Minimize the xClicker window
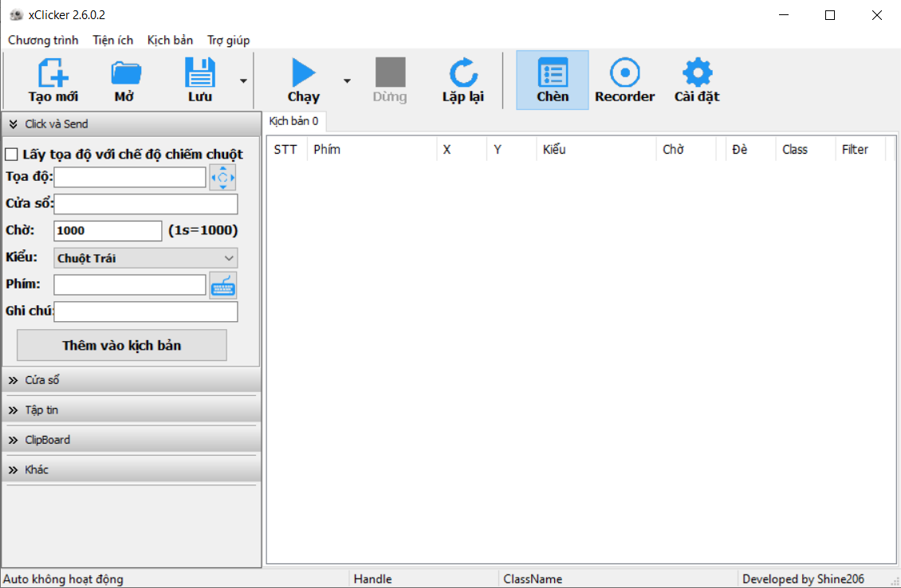Viewport: 901px width, 588px height. 784,15
